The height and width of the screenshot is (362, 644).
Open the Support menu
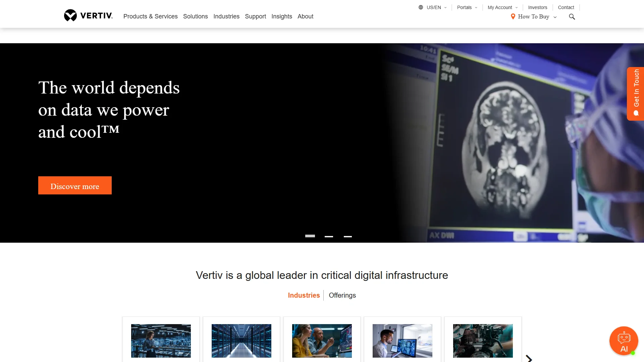(x=255, y=16)
